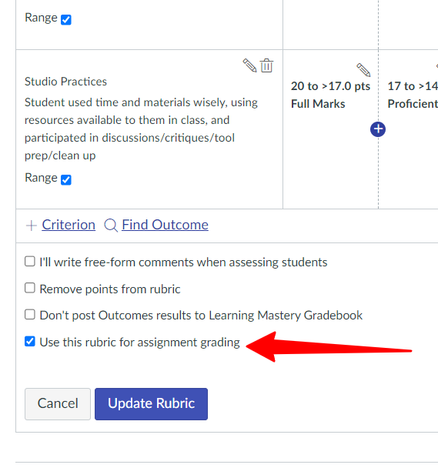Click the Studio Practices criterion title
The width and height of the screenshot is (438, 468).
[66, 82]
